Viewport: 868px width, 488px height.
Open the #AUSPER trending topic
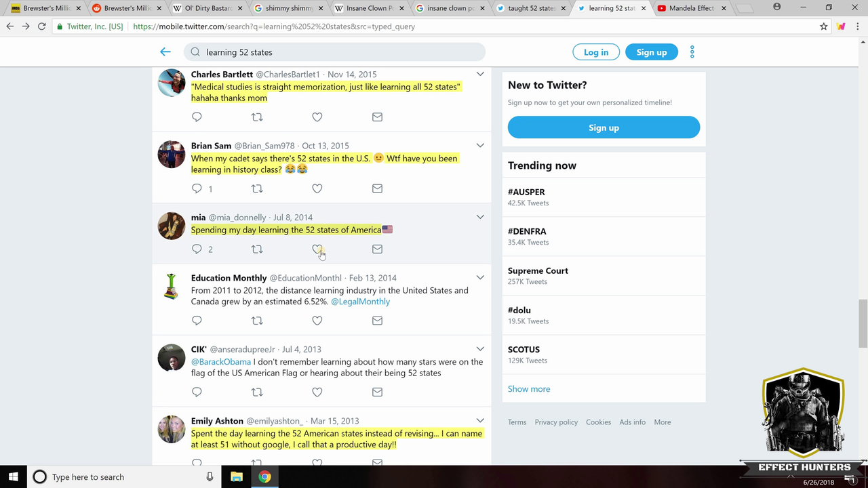pos(526,192)
